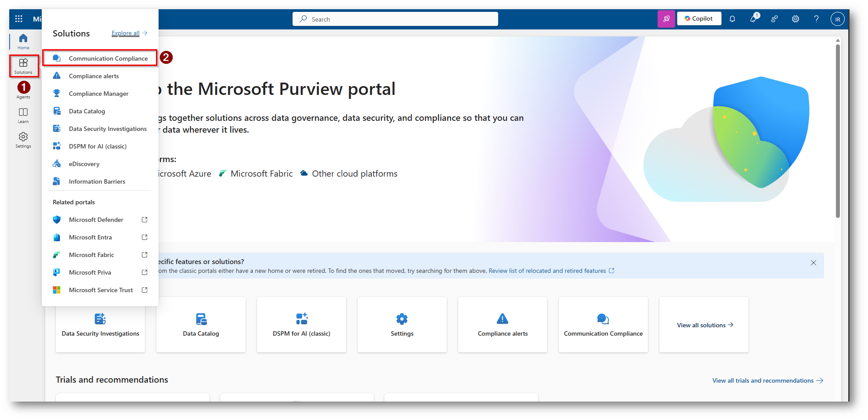Click the "Other cloud platforms" text
This screenshot has width=868, height=420.
[355, 174]
